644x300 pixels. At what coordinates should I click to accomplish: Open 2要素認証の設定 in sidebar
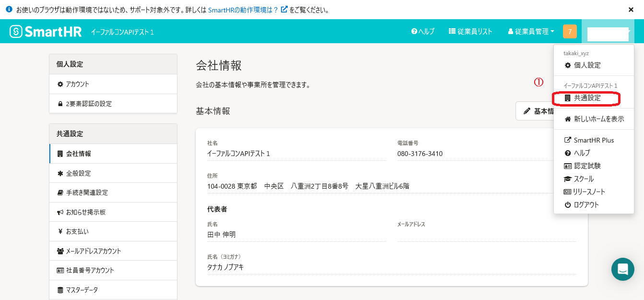tap(113, 104)
